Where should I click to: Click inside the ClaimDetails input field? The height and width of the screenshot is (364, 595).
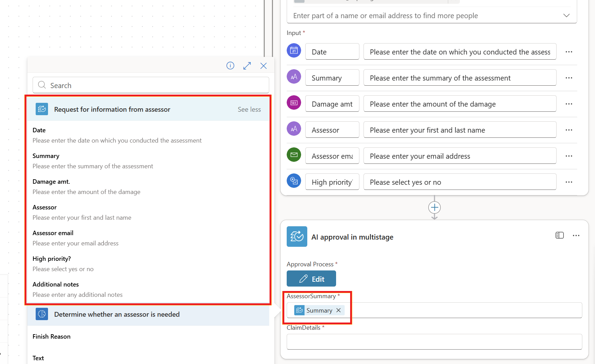pyautogui.click(x=434, y=341)
